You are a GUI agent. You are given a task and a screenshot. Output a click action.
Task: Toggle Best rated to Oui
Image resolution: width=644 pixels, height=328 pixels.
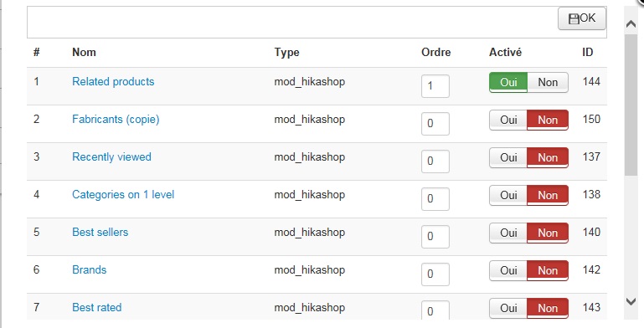[x=508, y=308]
